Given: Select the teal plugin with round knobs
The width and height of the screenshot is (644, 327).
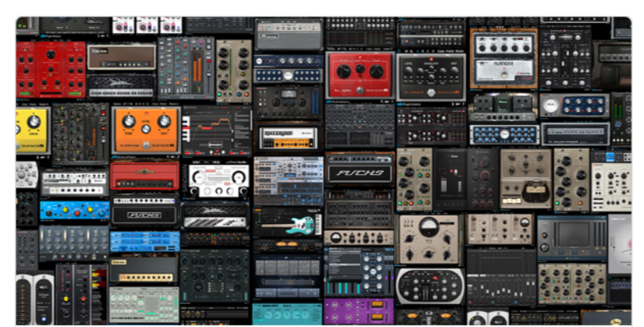Looking at the screenshot, I should pyautogui.click(x=287, y=314).
